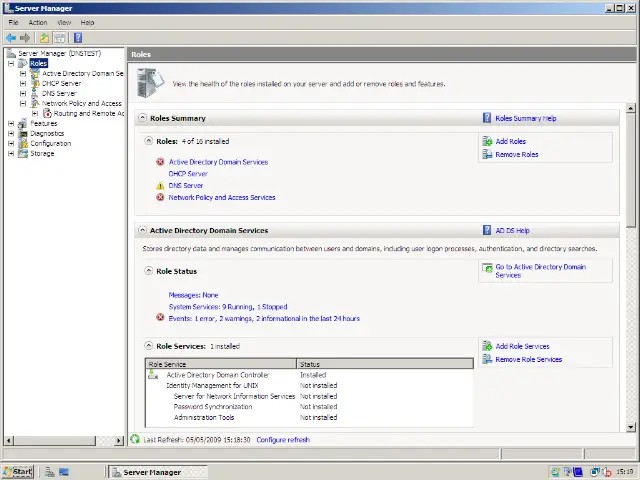640x480 pixels.
Task: Click the Up one level folder icon
Action: coord(44,38)
